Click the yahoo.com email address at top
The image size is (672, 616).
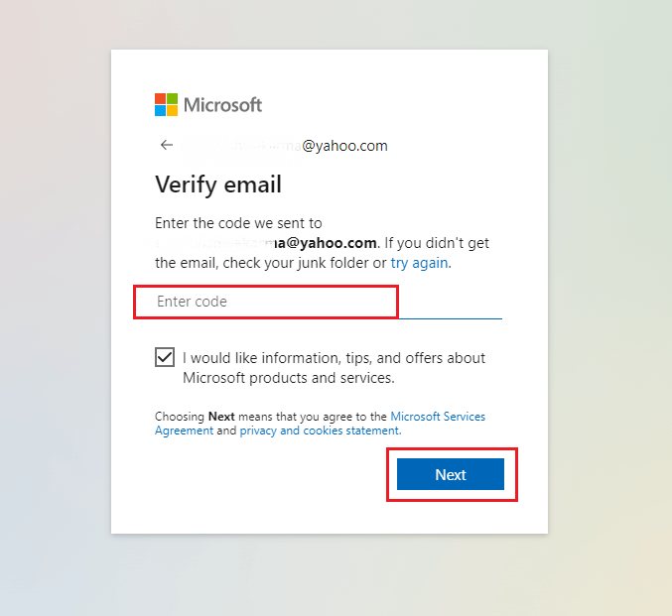(x=343, y=146)
